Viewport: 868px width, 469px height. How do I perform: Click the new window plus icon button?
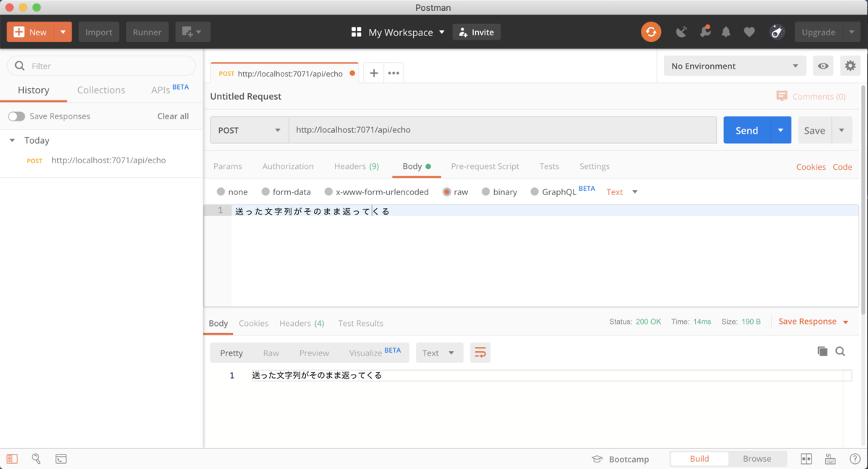[192, 32]
